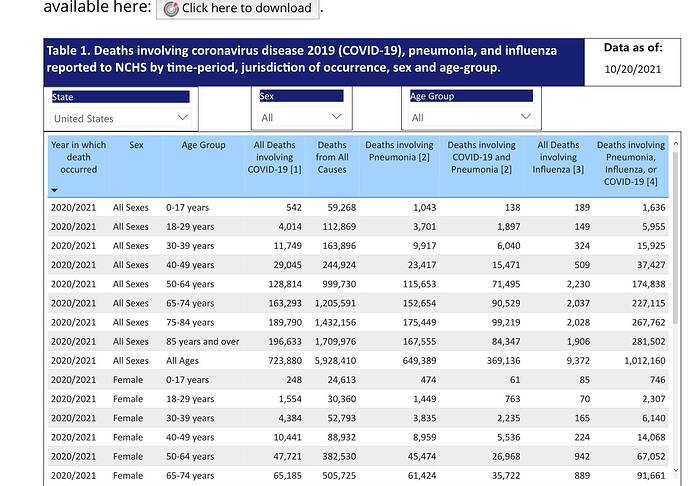Open the Age Group filter dropdown
This screenshot has height=486, width=690.
pyautogui.click(x=471, y=117)
